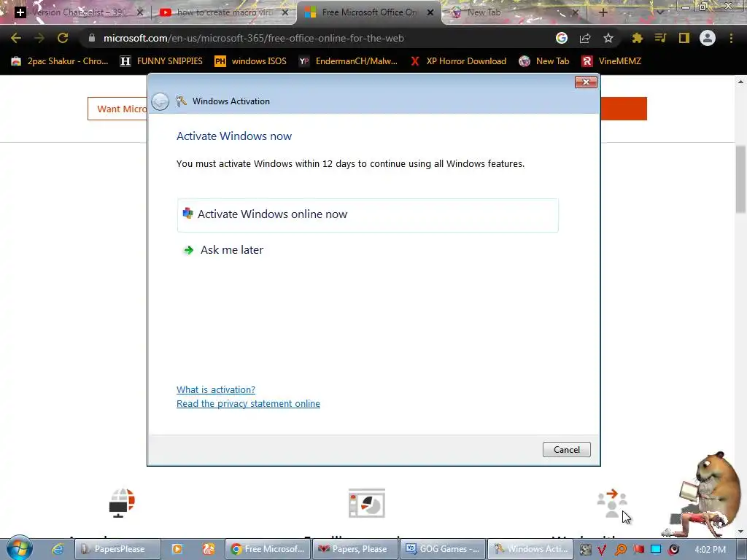
Task: Open Chrome's three-dot menu
Action: pos(731,38)
